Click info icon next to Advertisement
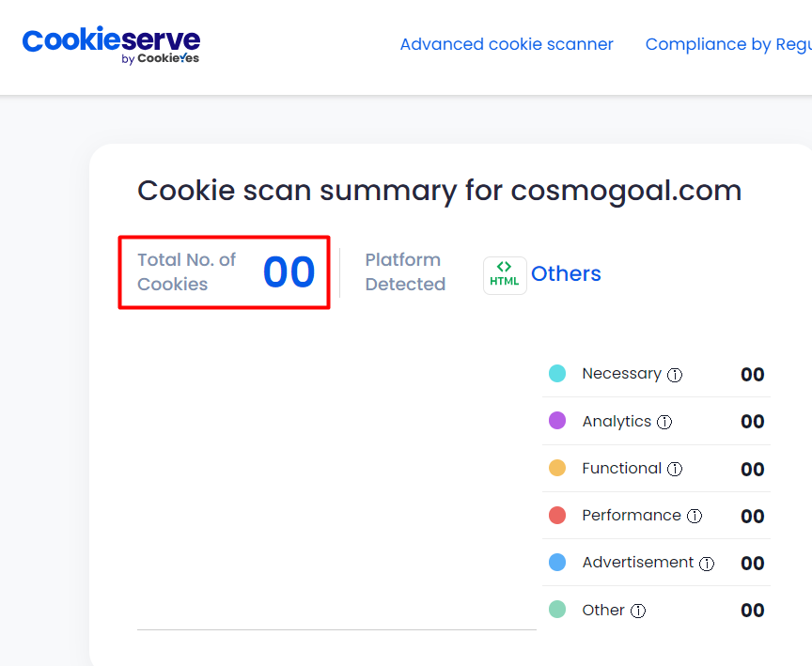Screen dimensions: 812x666 707,564
